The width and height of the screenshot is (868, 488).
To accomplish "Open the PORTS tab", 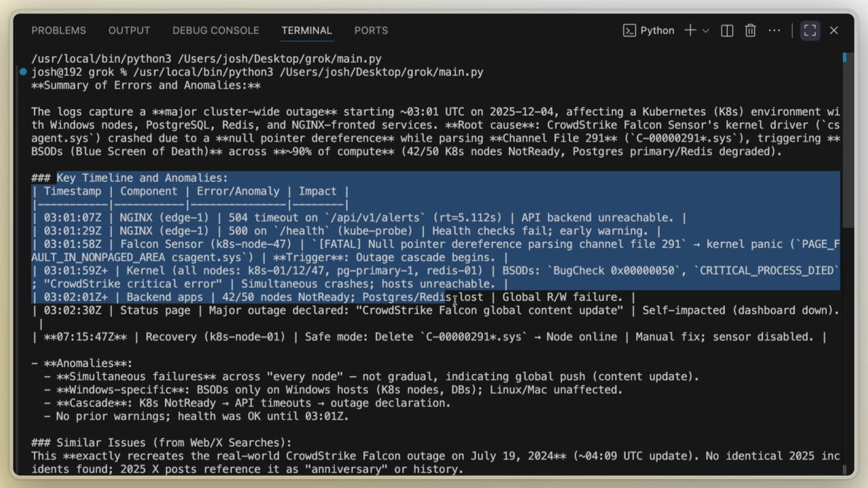I will 371,30.
